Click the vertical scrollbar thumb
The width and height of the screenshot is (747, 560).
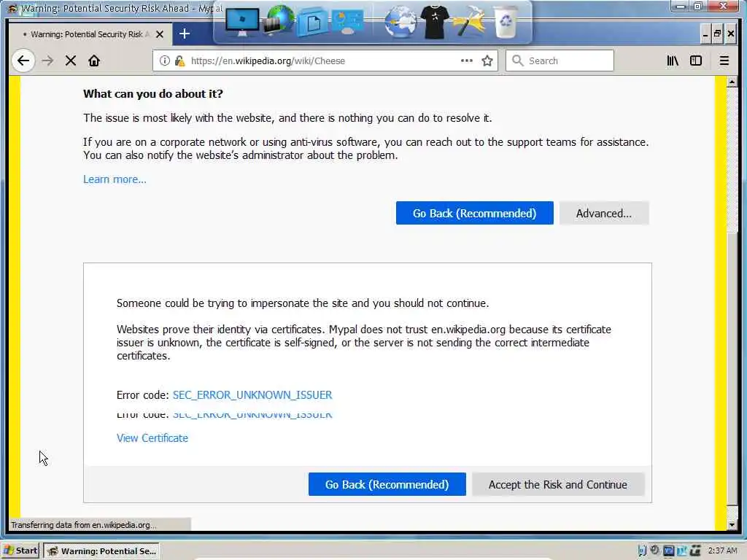tap(732, 369)
